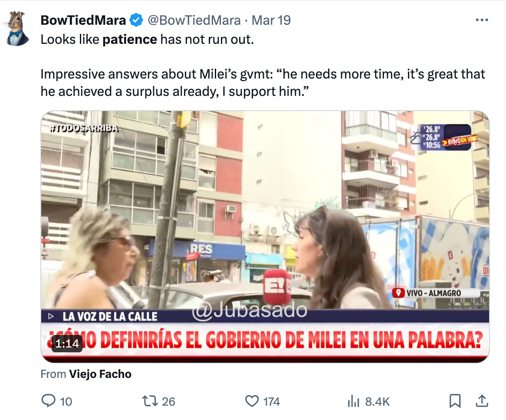Click the repost arrows icon
Screen dimensions: 506x420
tap(150, 401)
